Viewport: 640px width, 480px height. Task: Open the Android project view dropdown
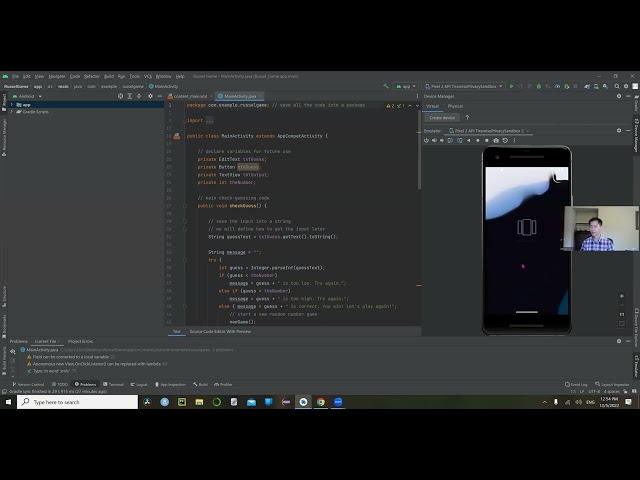click(x=28, y=96)
